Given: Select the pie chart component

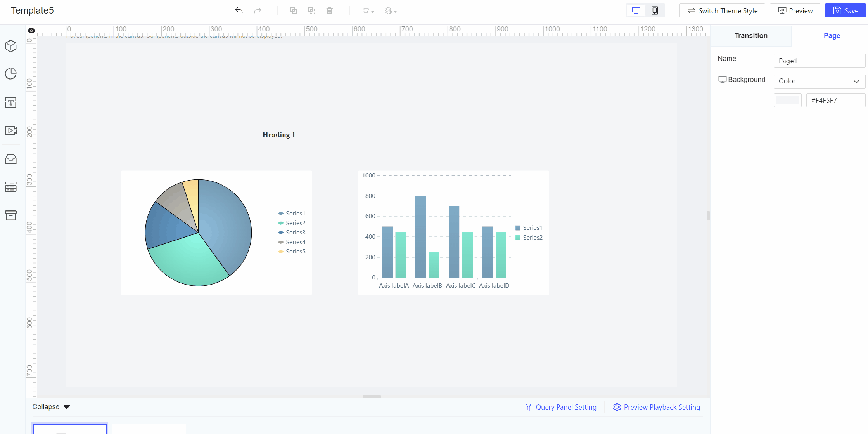Looking at the screenshot, I should click(216, 233).
